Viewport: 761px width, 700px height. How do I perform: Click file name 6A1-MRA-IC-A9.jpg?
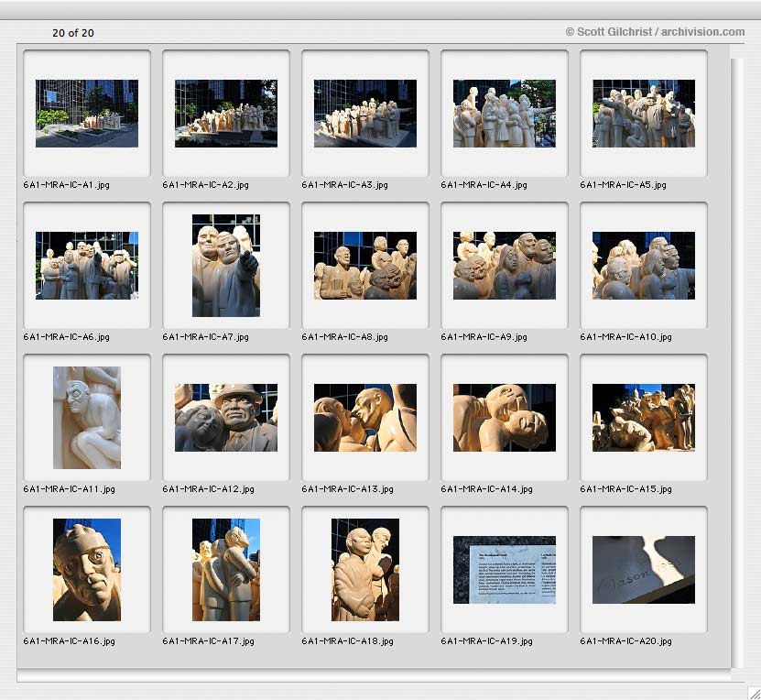pos(484,337)
